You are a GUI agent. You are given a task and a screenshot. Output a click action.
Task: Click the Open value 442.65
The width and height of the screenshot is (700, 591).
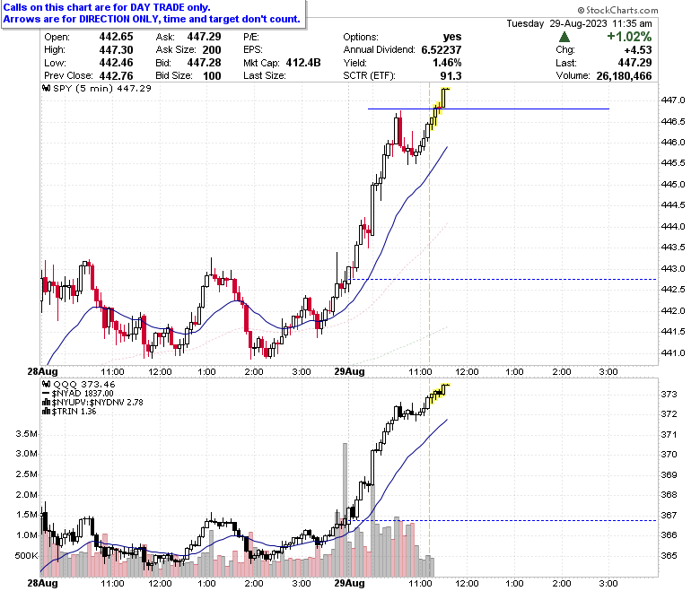click(x=116, y=37)
